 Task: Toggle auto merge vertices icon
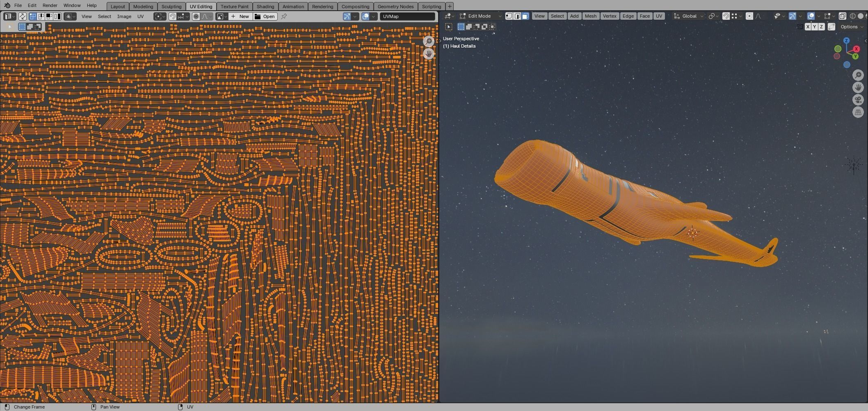(831, 27)
